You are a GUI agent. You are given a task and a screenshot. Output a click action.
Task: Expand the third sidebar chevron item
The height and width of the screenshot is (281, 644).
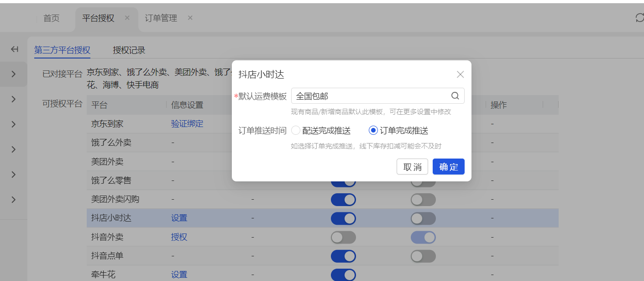point(14,124)
